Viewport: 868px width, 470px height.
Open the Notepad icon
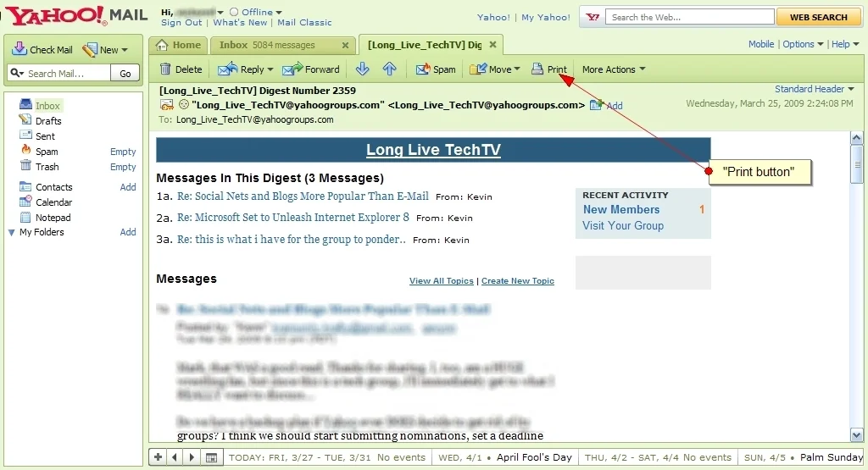click(25, 217)
